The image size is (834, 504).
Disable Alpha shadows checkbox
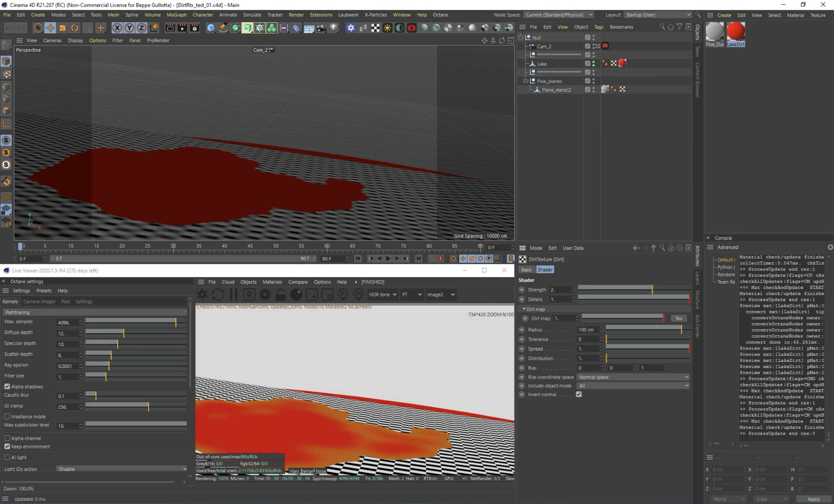[x=7, y=386]
